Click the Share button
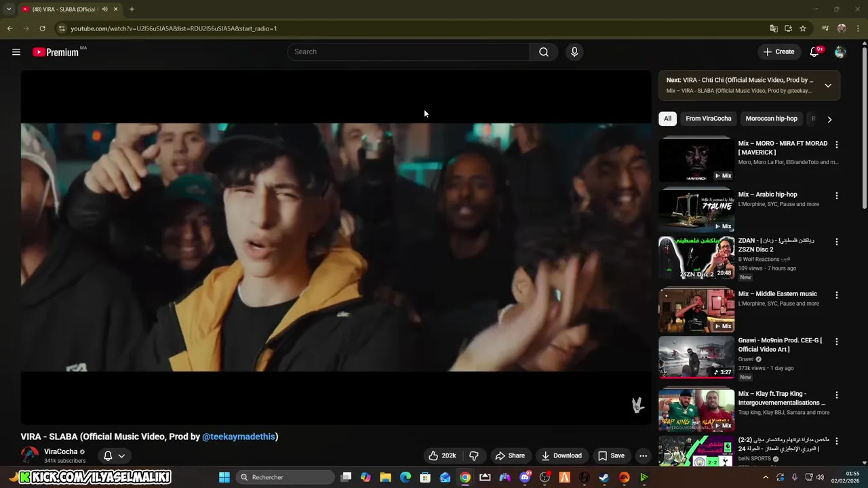The image size is (868, 488). [510, 455]
